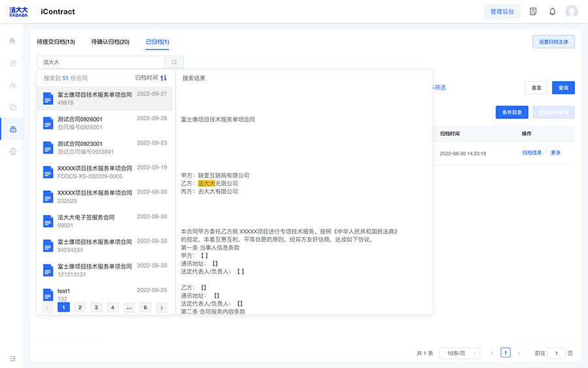Select the 法大大电子签服务合同 search result
This screenshot has width=588, height=368.
(86, 218)
